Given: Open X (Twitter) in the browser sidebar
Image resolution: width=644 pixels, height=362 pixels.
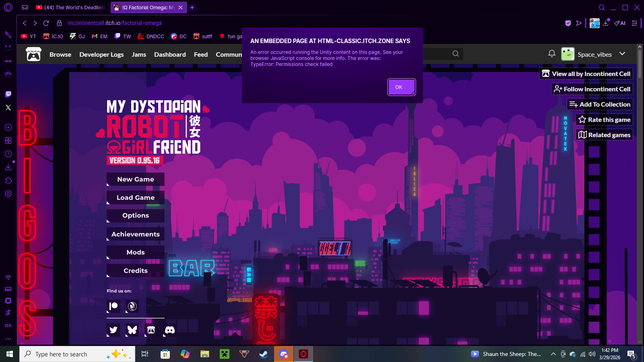Looking at the screenshot, I should point(8,107).
